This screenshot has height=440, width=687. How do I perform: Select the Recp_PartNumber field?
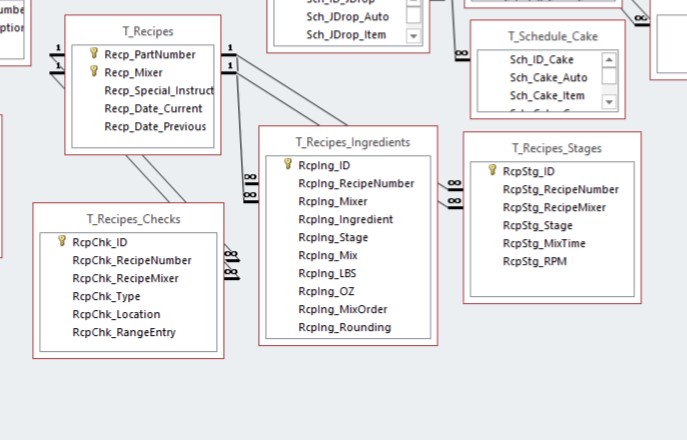[x=150, y=55]
